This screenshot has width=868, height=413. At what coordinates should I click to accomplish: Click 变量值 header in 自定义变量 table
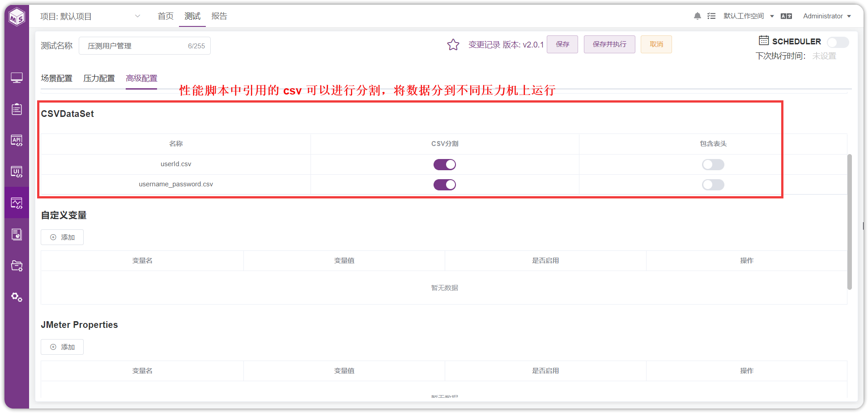[344, 261]
